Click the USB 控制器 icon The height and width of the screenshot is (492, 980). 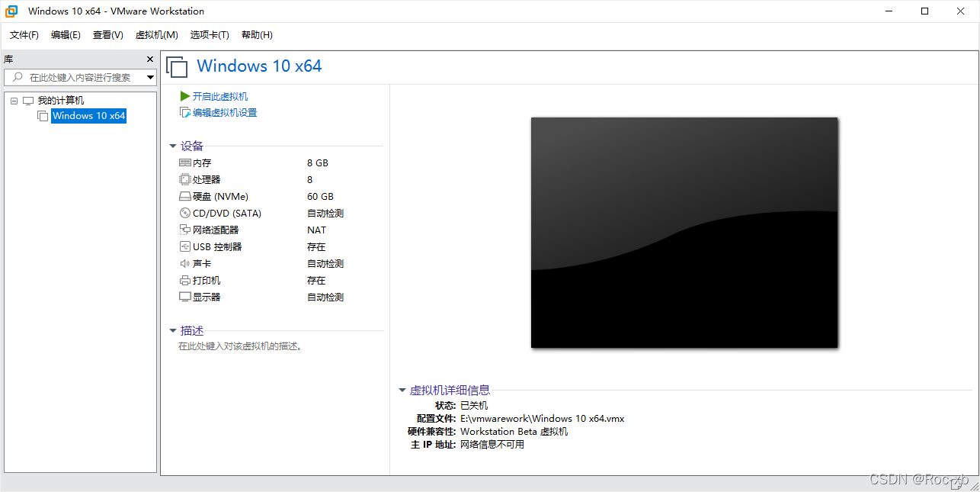(x=185, y=247)
